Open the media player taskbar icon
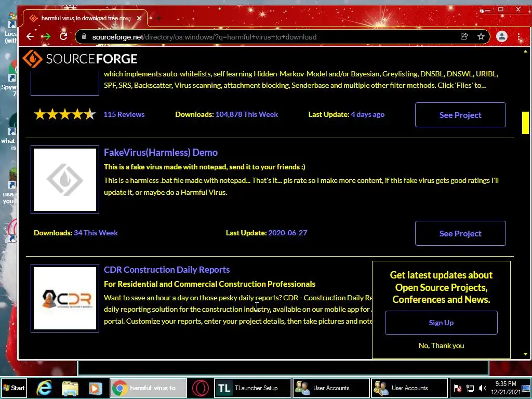 coord(96,388)
